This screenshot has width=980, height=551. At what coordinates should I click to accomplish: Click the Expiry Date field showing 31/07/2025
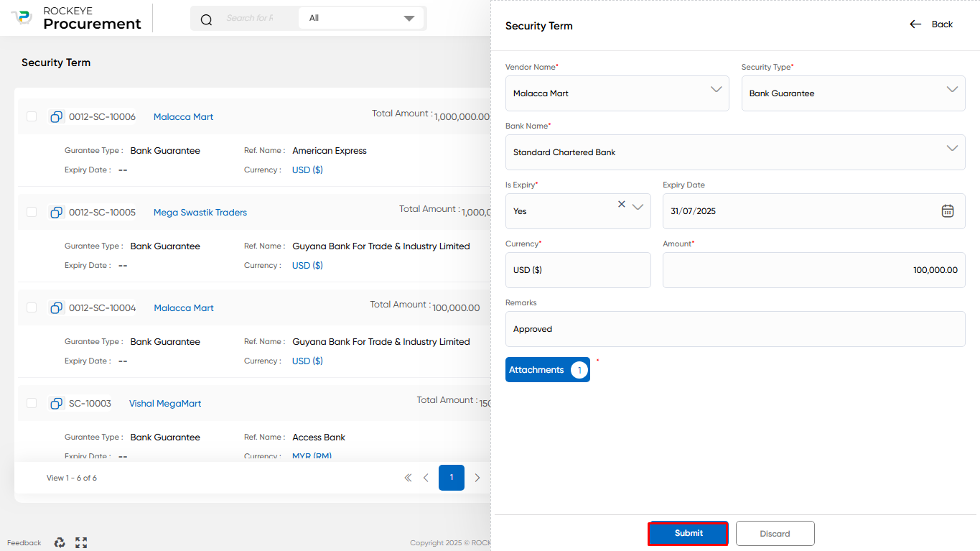813,211
